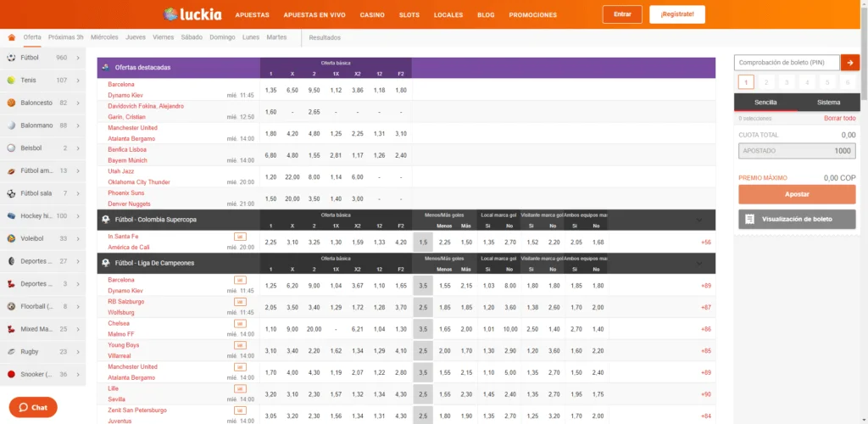
Task: Click the home icon in navigation bar
Action: (12, 37)
